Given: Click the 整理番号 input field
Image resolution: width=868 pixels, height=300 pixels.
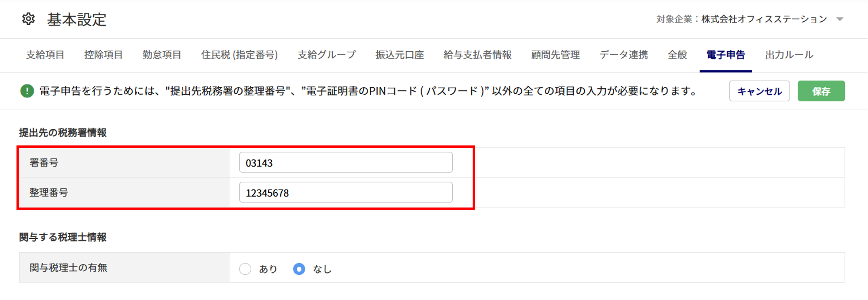Looking at the screenshot, I should (346, 192).
